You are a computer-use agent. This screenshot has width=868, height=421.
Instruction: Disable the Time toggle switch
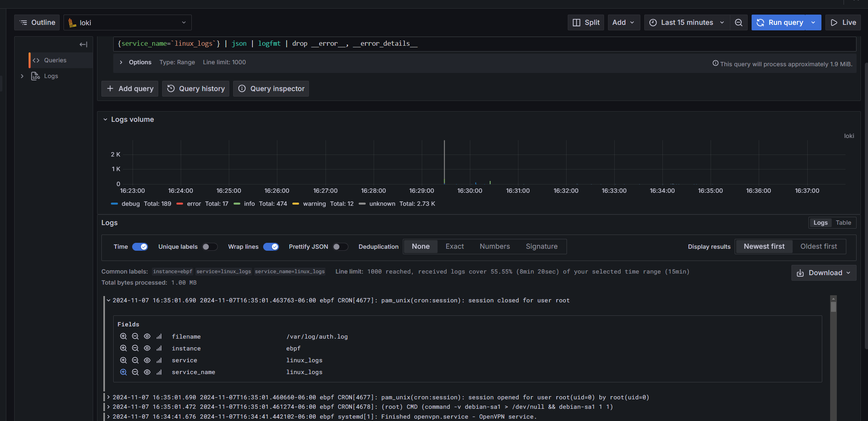(x=140, y=247)
